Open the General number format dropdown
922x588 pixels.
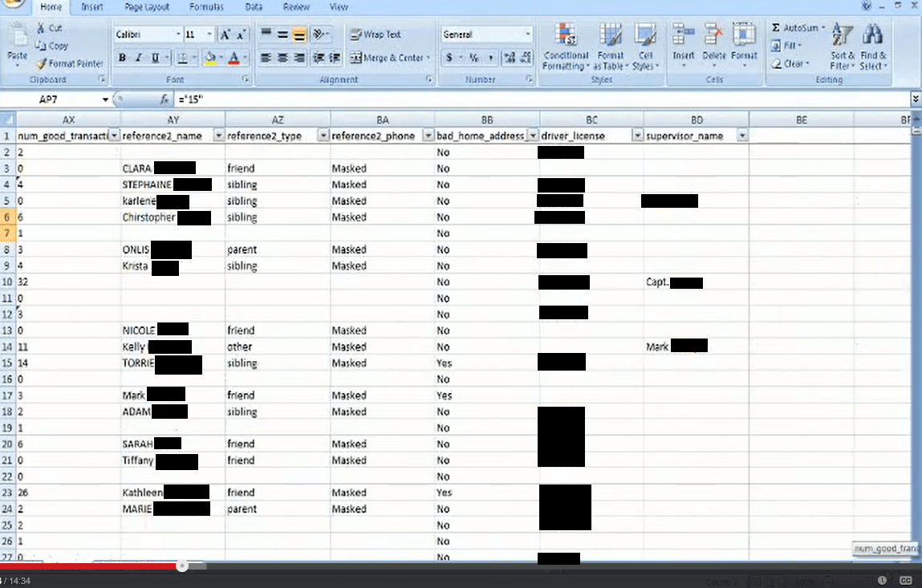point(527,34)
